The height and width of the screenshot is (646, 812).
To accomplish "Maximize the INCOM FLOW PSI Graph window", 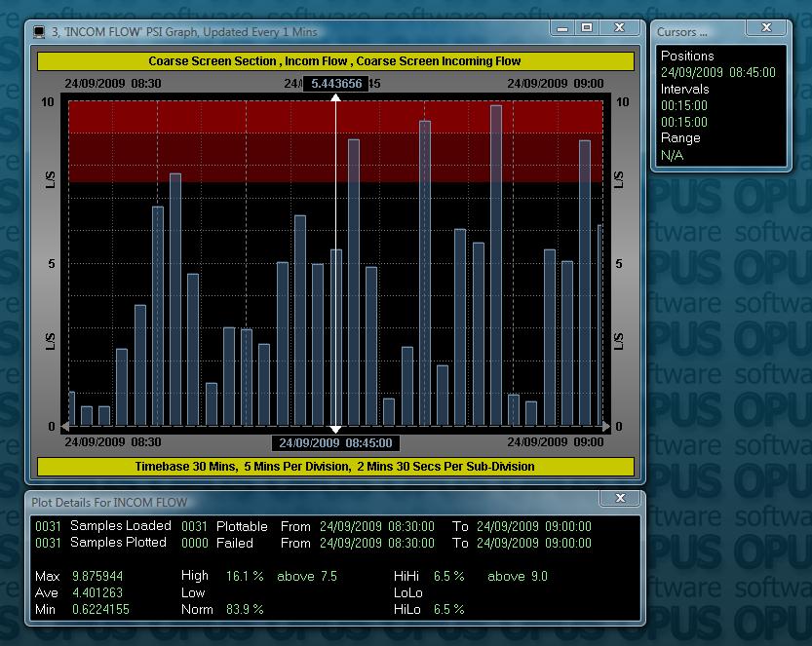I will pos(587,28).
